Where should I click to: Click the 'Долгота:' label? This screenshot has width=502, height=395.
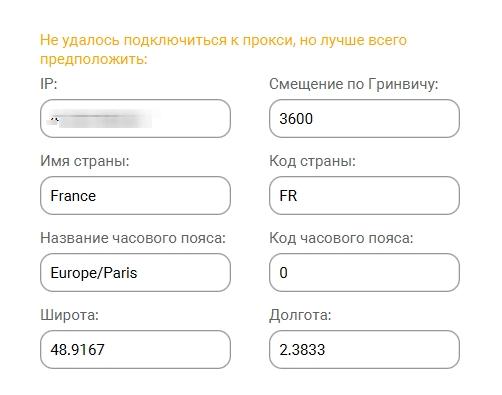click(300, 315)
